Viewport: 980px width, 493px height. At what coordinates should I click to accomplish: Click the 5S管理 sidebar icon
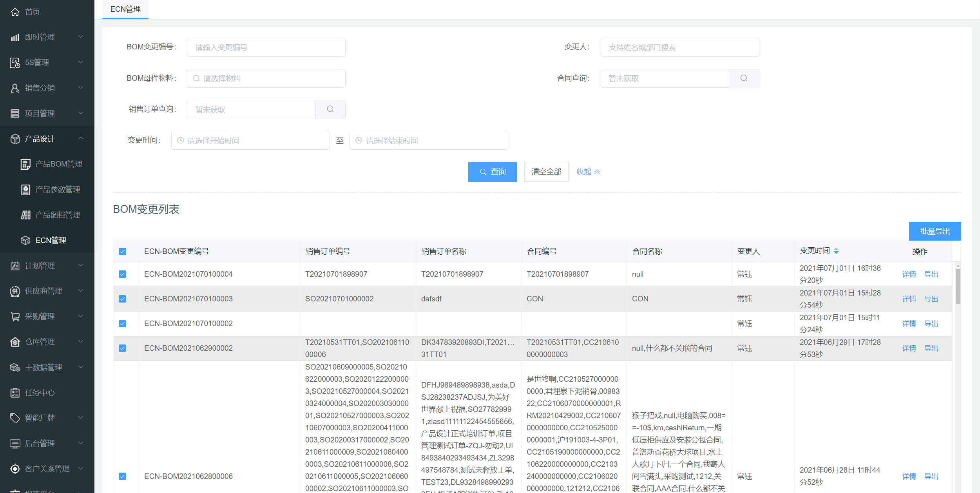[x=15, y=63]
